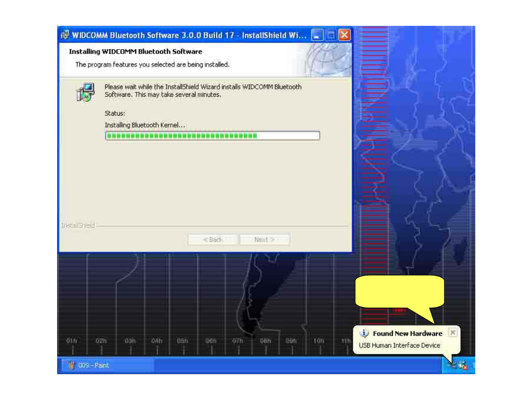The height and width of the screenshot is (400, 532).
Task: Click the computer and CD setup icon
Action: pyautogui.click(x=85, y=92)
